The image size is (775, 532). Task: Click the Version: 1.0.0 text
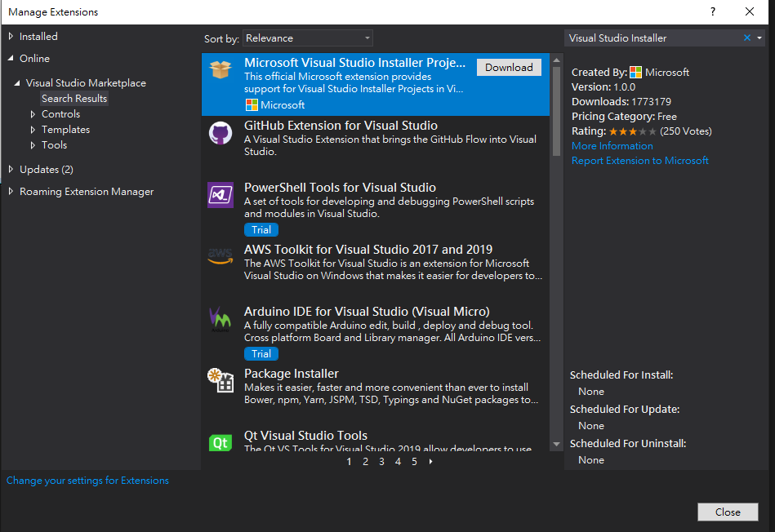[604, 87]
